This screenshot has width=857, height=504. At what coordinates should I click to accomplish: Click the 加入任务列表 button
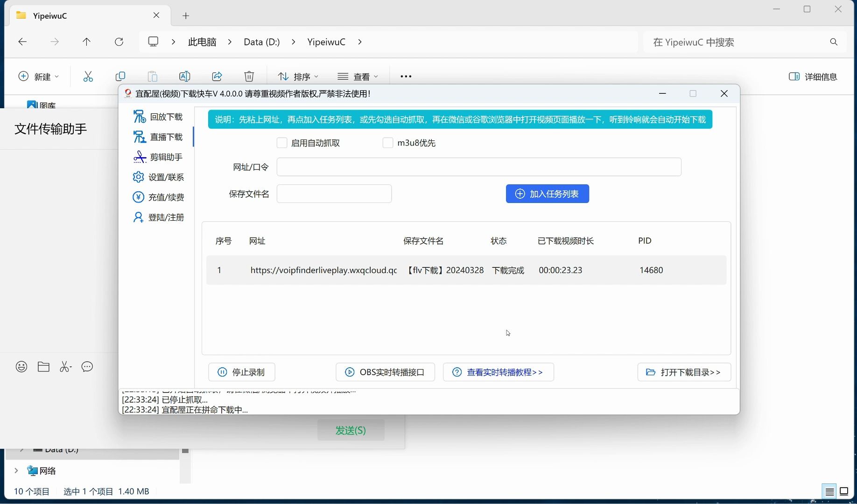pyautogui.click(x=547, y=193)
